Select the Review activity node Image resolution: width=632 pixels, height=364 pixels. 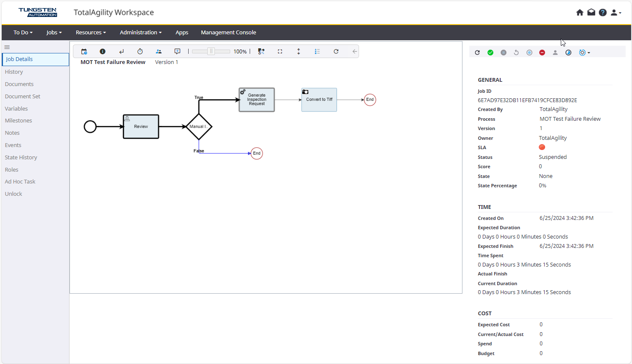[141, 127]
